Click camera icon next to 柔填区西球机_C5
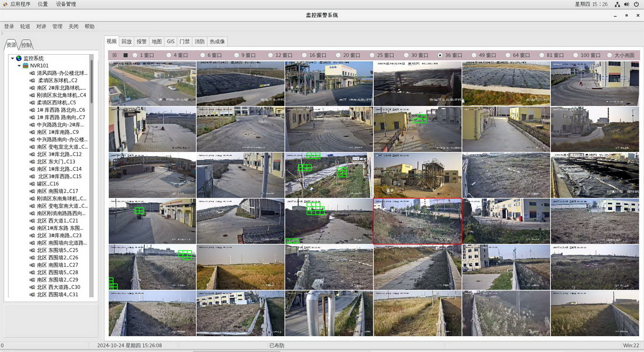 [33, 103]
